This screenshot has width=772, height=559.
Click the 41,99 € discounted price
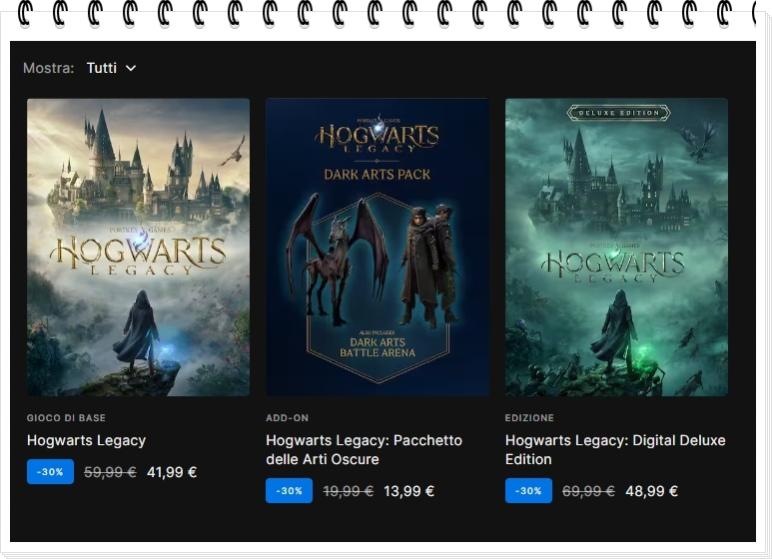pos(172,472)
